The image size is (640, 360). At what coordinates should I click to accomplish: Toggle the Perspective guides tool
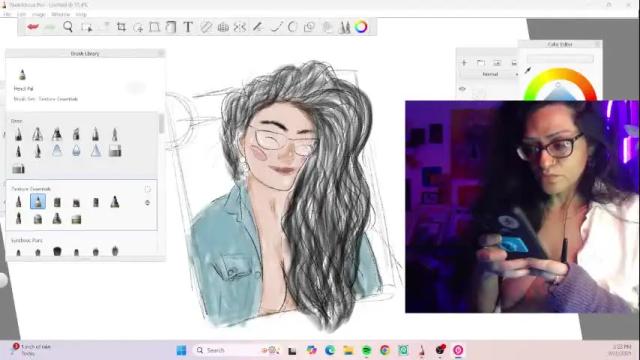pyautogui.click(x=223, y=27)
